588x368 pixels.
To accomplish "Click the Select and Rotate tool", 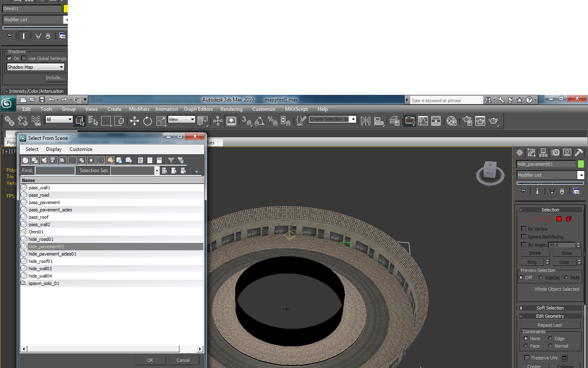I will coord(147,121).
